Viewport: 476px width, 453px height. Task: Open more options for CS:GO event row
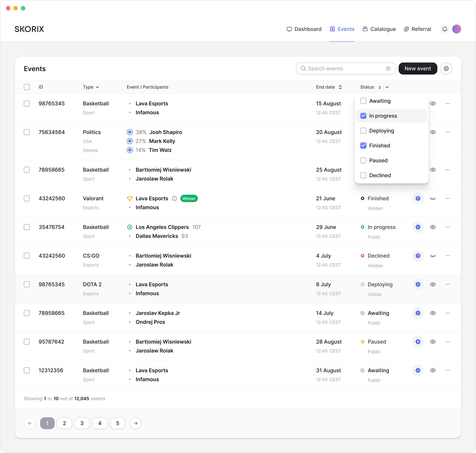click(x=448, y=256)
